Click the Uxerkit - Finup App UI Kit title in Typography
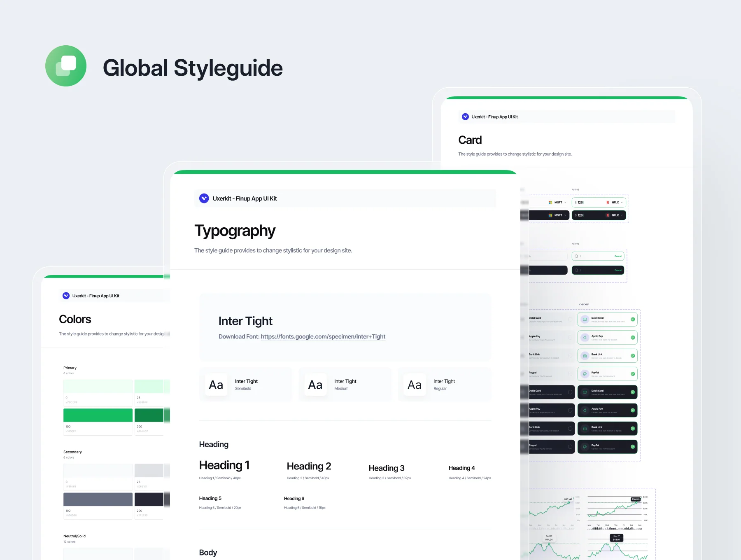This screenshot has width=741, height=560. (245, 198)
